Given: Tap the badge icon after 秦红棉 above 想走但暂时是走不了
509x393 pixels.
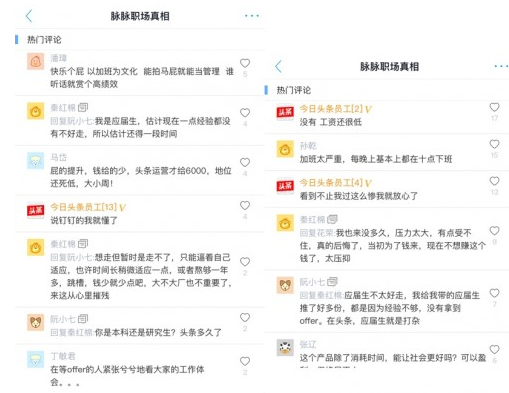Looking at the screenshot, I should [x=83, y=244].
